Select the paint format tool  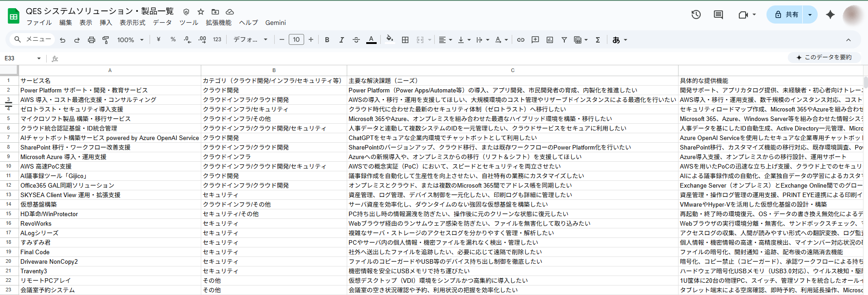pyautogui.click(x=106, y=40)
